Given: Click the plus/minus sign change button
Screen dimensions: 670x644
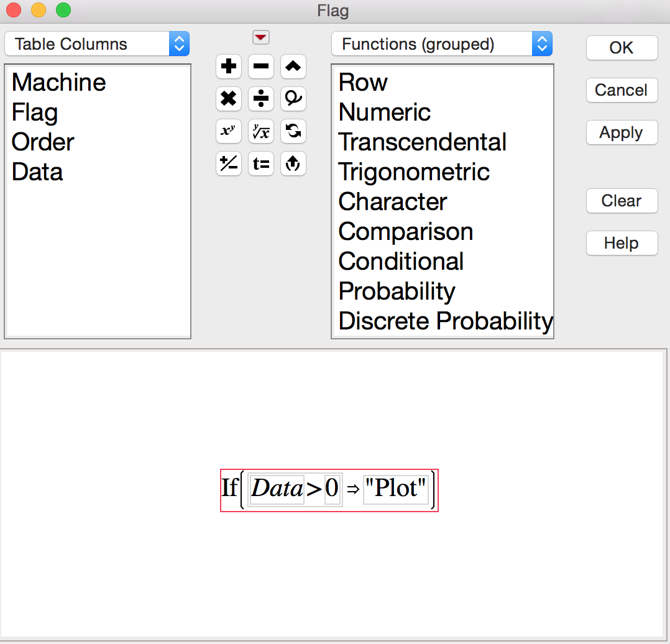Looking at the screenshot, I should [229, 164].
